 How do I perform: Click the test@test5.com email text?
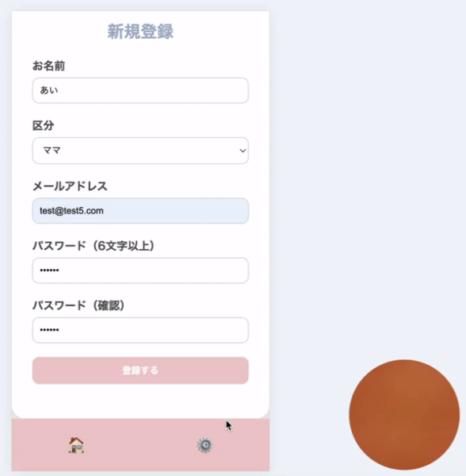71,211
